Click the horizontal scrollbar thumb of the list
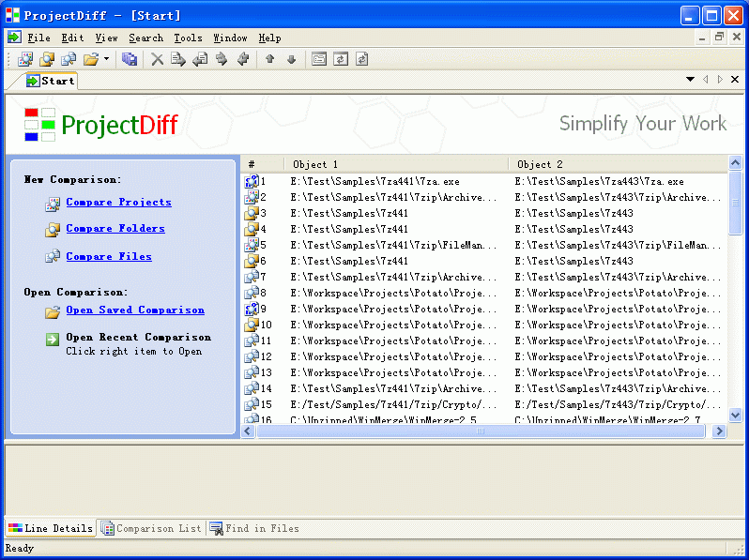This screenshot has height=560, width=749. click(481, 431)
